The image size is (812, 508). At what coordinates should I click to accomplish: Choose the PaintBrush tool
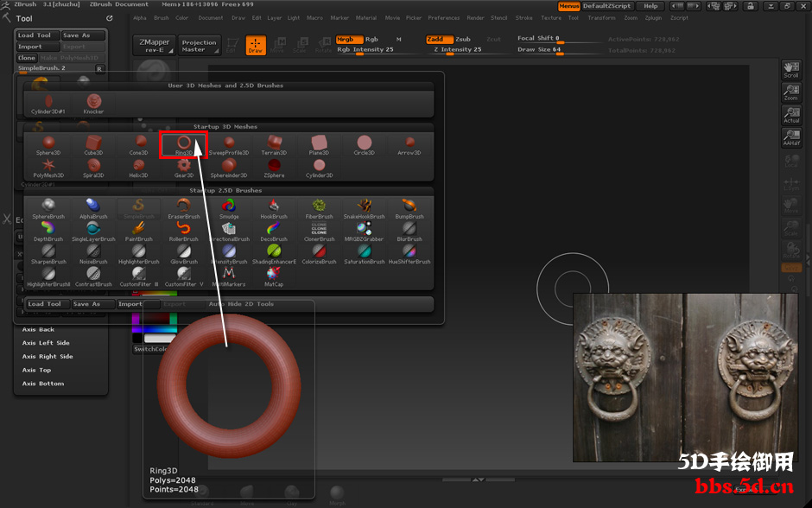coord(138,232)
